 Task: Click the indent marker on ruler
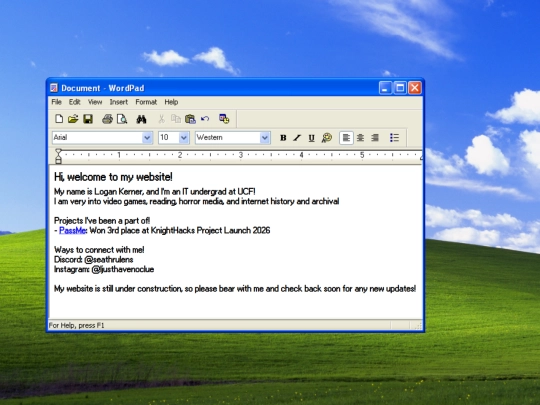point(59,156)
